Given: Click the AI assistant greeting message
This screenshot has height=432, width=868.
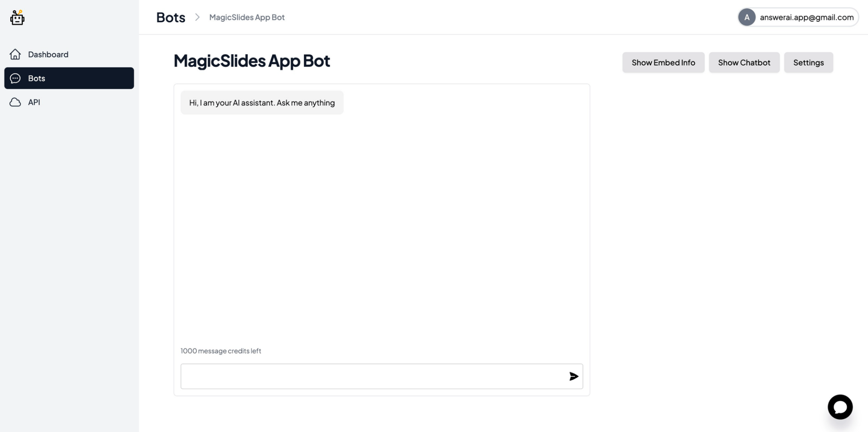Looking at the screenshot, I should tap(262, 103).
